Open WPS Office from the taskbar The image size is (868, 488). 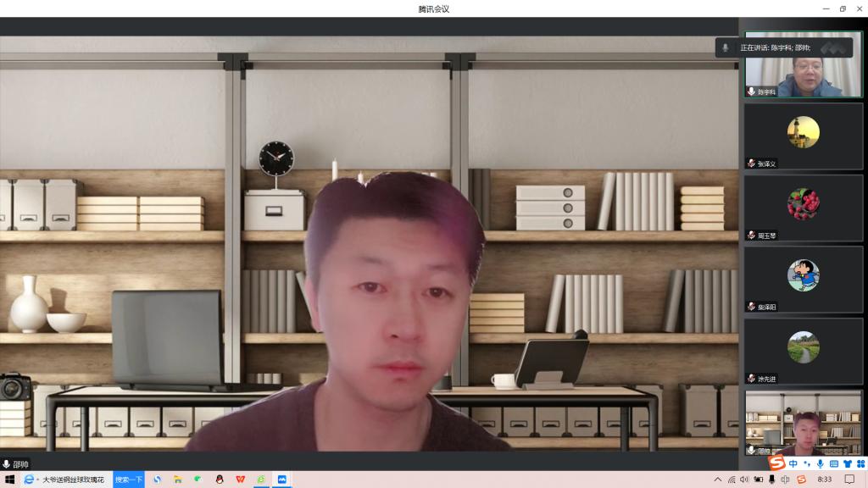click(240, 480)
